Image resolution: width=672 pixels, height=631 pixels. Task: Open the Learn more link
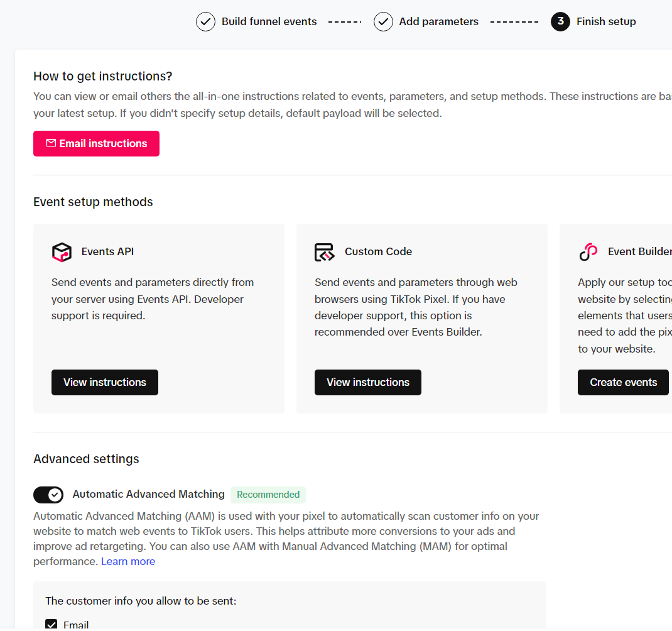tap(128, 561)
